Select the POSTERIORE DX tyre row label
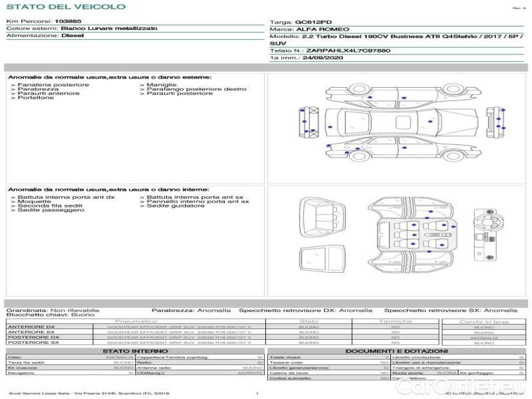This screenshot has height=399, width=532. click(33, 337)
